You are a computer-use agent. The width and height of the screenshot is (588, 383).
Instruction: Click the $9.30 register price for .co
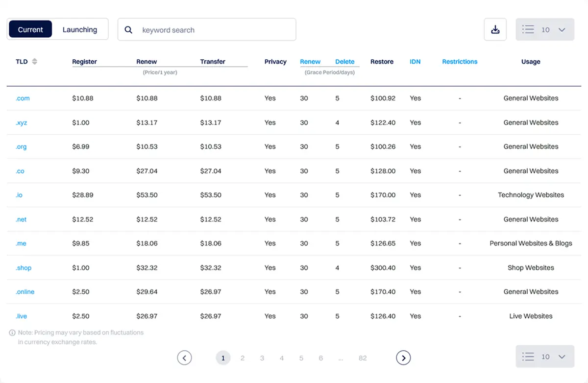81,171
